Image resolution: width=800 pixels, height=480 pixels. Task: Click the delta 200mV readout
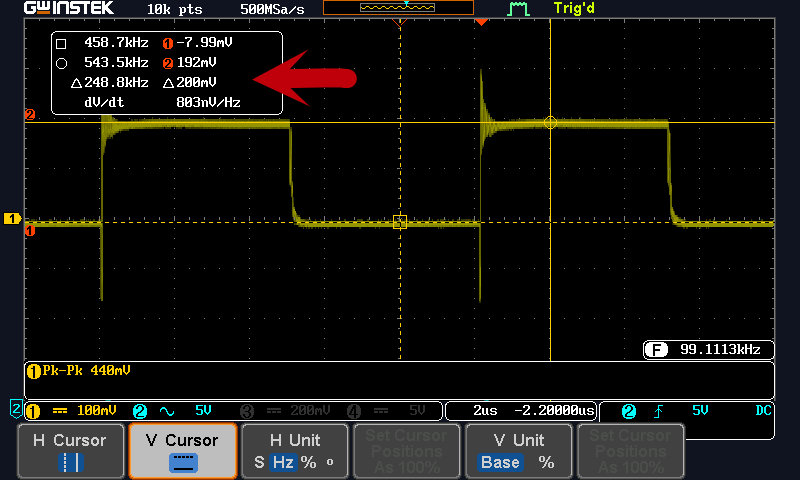coord(190,82)
